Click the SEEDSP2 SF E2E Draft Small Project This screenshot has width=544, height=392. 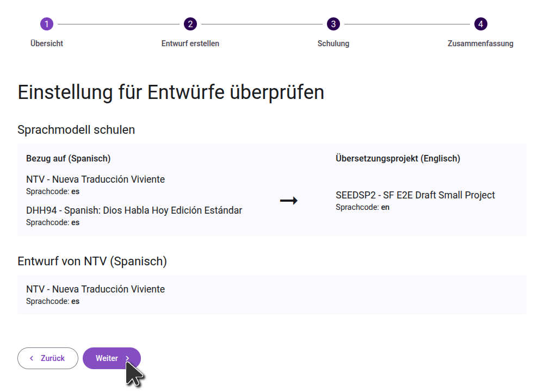tap(415, 195)
